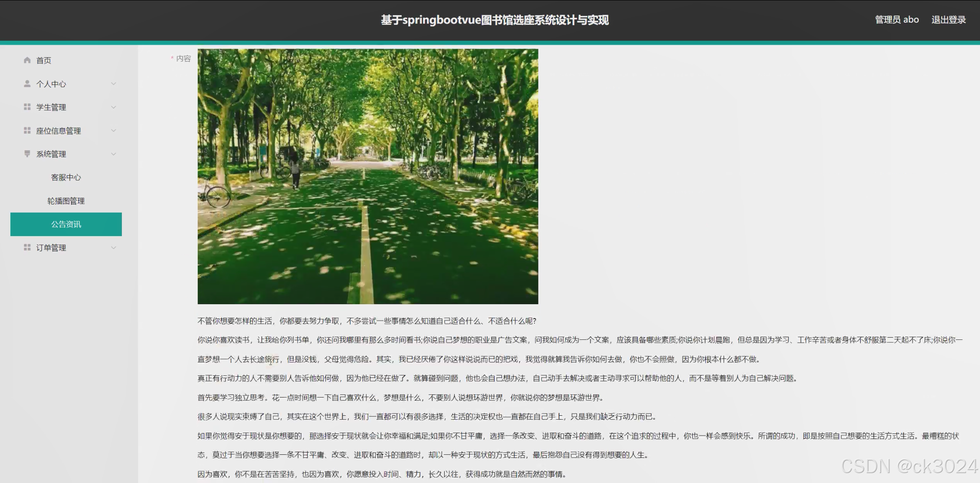Expand the 个人中心 chevron arrow
This screenshot has width=980, height=483.
114,84
